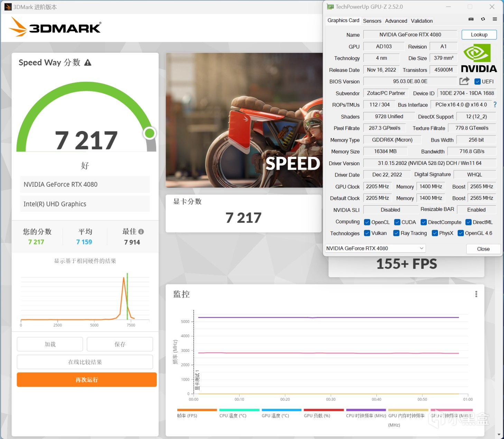This screenshot has width=504, height=439.
Task: Click the BIOS Version field 95.03.0E.80.0E
Action: tap(410, 82)
